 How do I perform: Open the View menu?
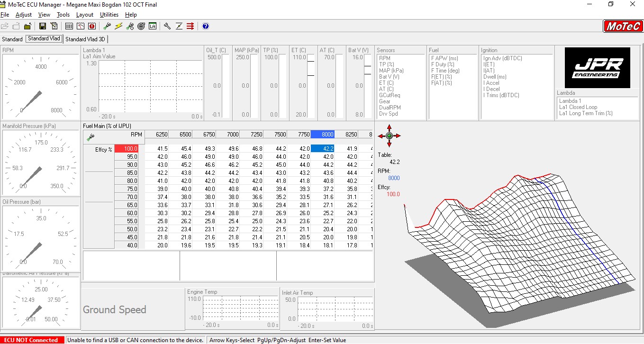tap(44, 15)
